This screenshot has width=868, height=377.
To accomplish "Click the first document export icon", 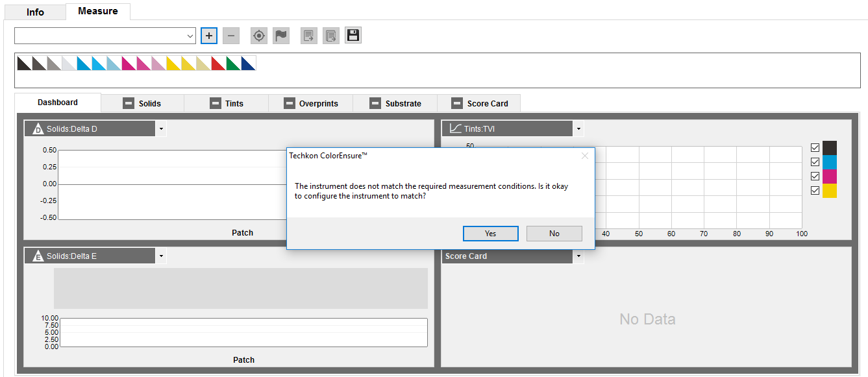I will [x=309, y=36].
